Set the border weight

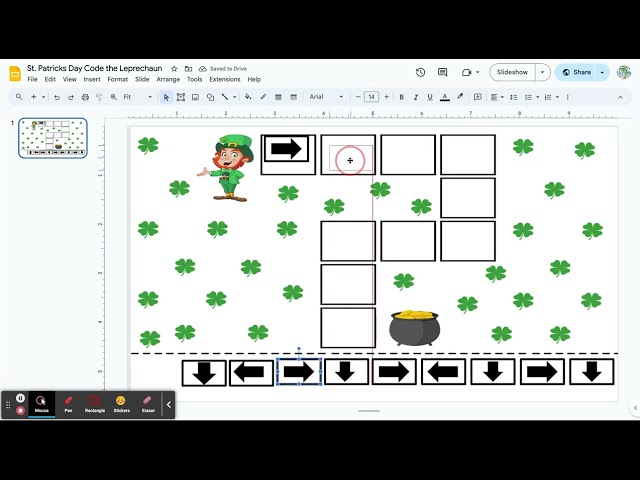point(278,97)
